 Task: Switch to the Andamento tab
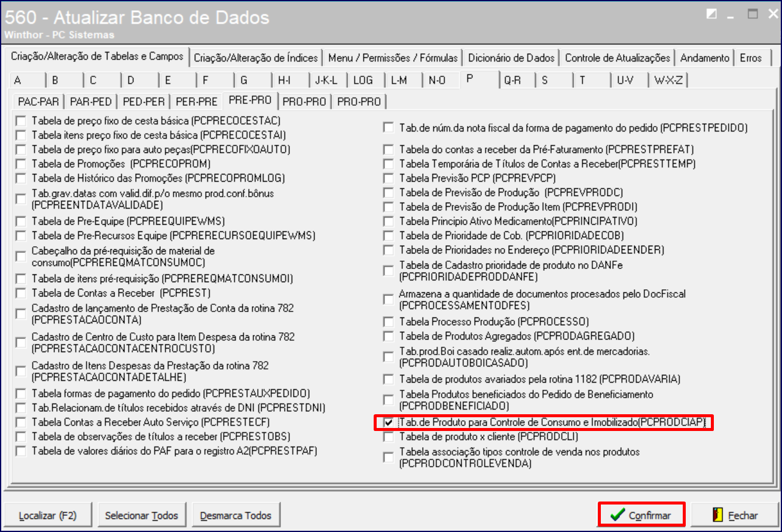[705, 58]
